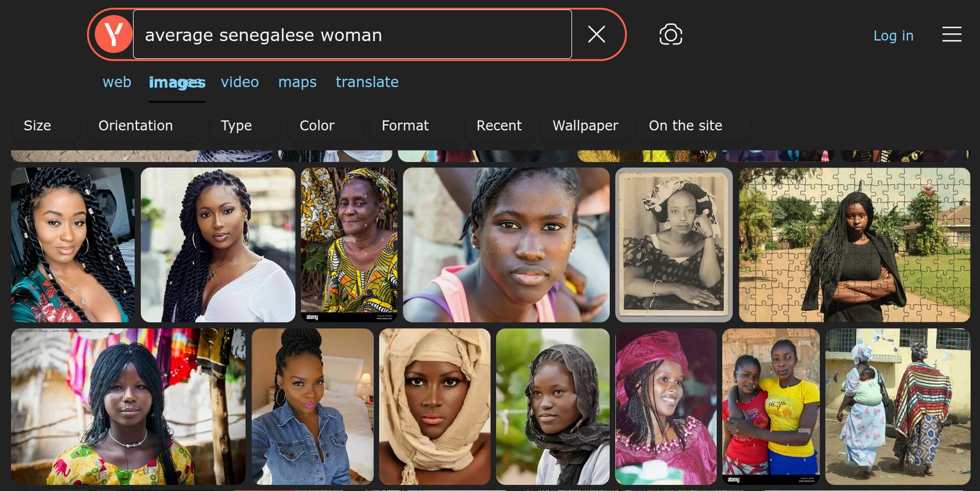Open woman with black lace scarf thumbnail
The height and width of the screenshot is (491, 980).
[553, 407]
